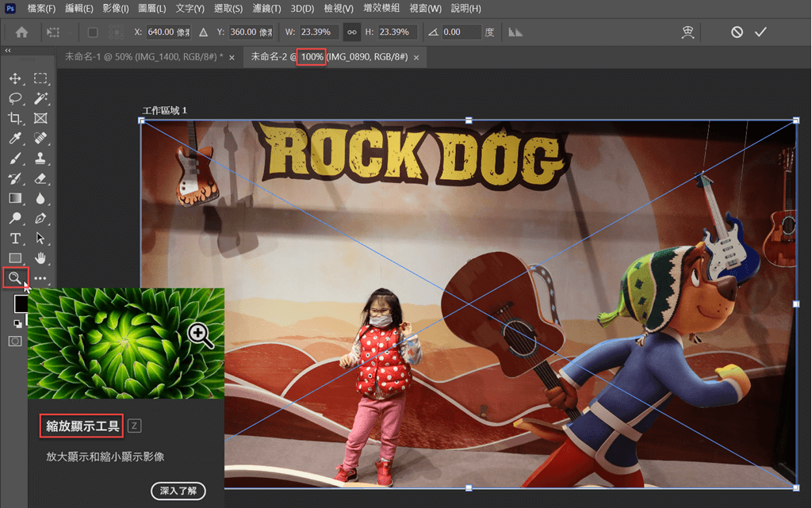
Task: Open the 增效模組 menu
Action: 381,8
